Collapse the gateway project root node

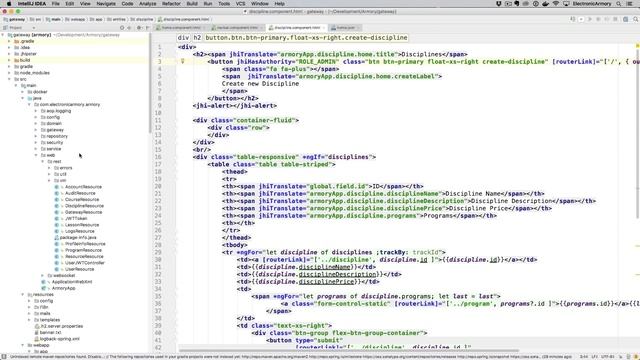pos(3,35)
